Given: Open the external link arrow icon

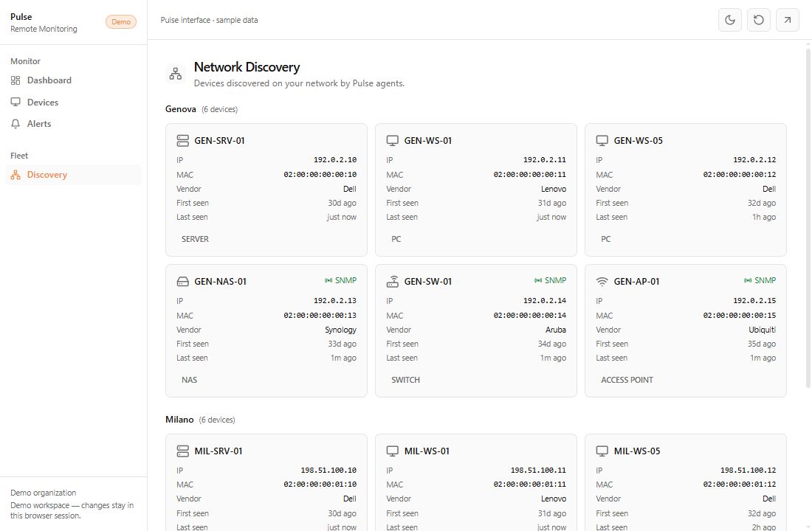Looking at the screenshot, I should click(x=787, y=20).
